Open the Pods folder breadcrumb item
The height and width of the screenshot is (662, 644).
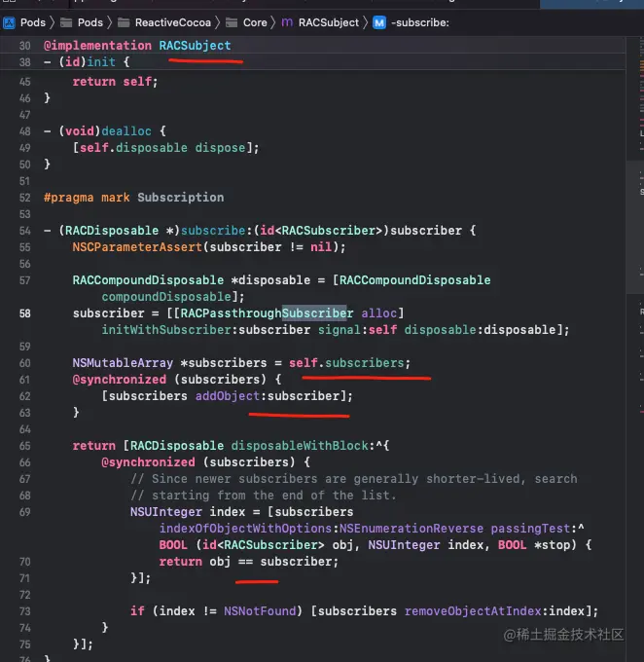pyautogui.click(x=90, y=22)
